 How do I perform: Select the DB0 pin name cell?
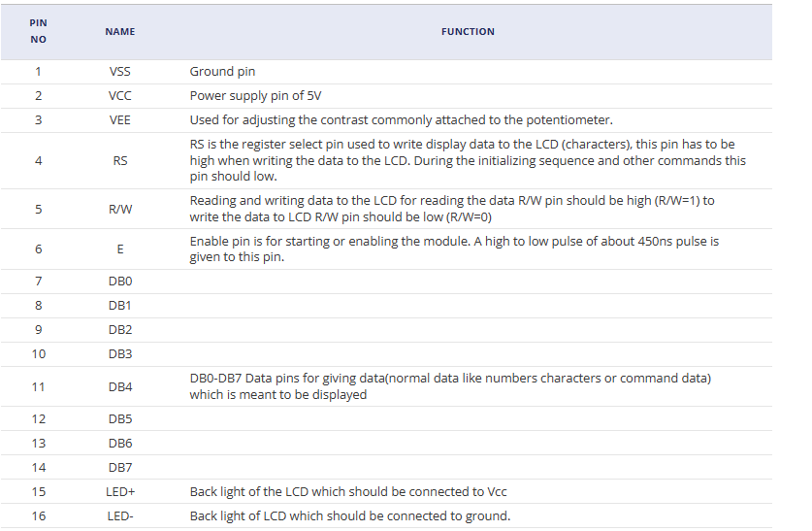[x=120, y=282]
